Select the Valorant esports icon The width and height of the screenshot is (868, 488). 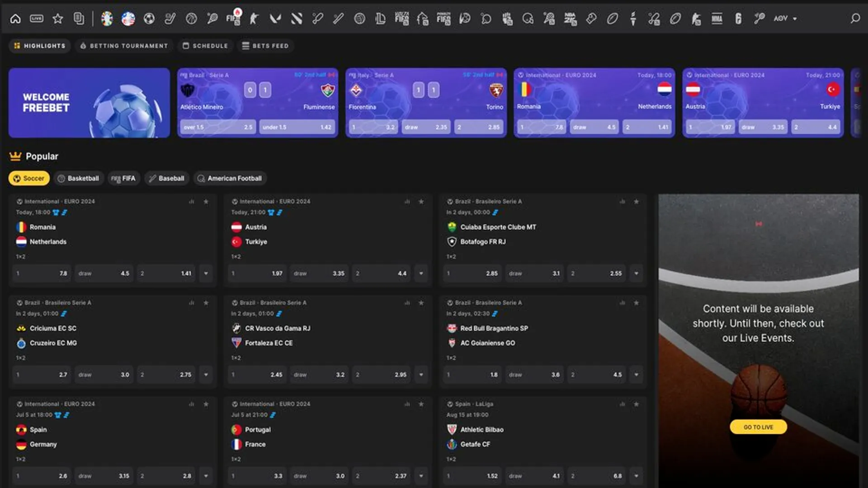(275, 19)
